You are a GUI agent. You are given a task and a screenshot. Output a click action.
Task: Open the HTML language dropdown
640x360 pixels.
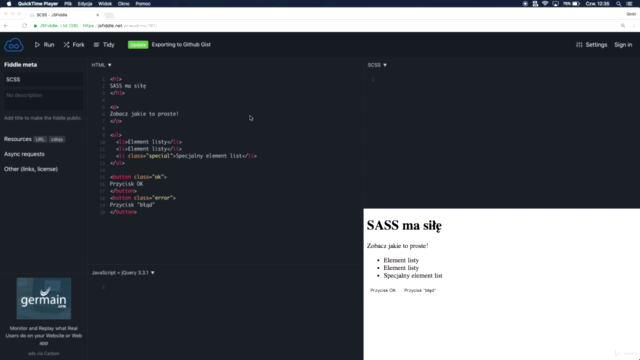(101, 65)
